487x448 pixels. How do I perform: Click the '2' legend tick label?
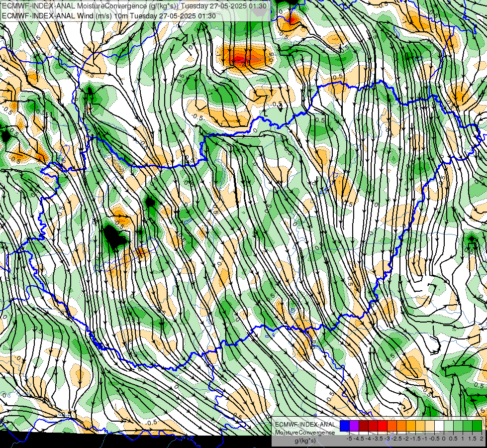point(482,439)
